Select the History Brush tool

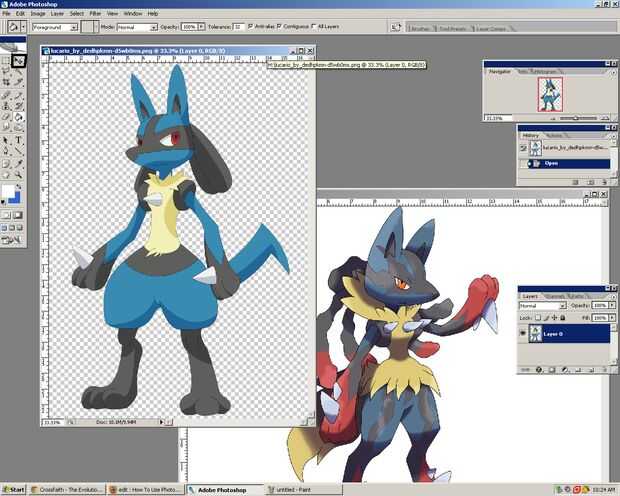18,106
